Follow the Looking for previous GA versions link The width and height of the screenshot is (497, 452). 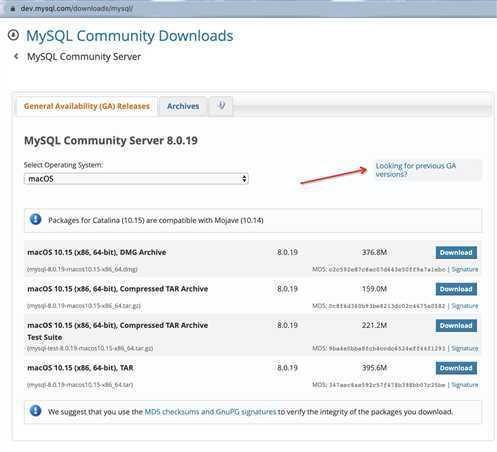(x=415, y=170)
